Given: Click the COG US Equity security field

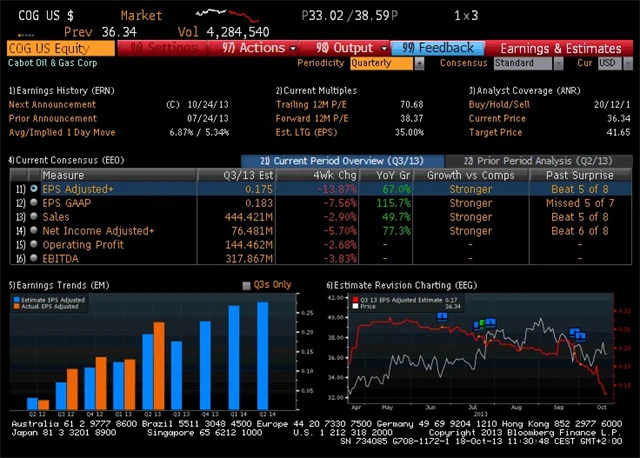Looking at the screenshot, I should [61, 49].
